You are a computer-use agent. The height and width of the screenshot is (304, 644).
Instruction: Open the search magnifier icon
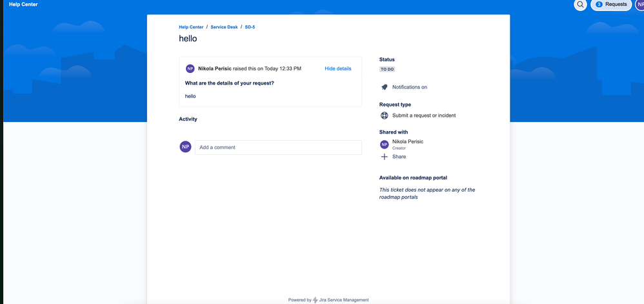(x=580, y=5)
